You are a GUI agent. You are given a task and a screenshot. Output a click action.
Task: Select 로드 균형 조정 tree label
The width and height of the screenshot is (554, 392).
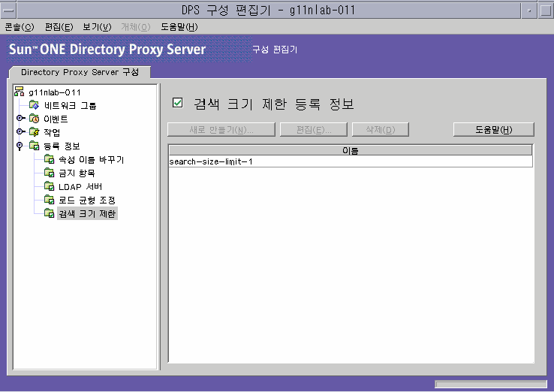pyautogui.click(x=87, y=200)
